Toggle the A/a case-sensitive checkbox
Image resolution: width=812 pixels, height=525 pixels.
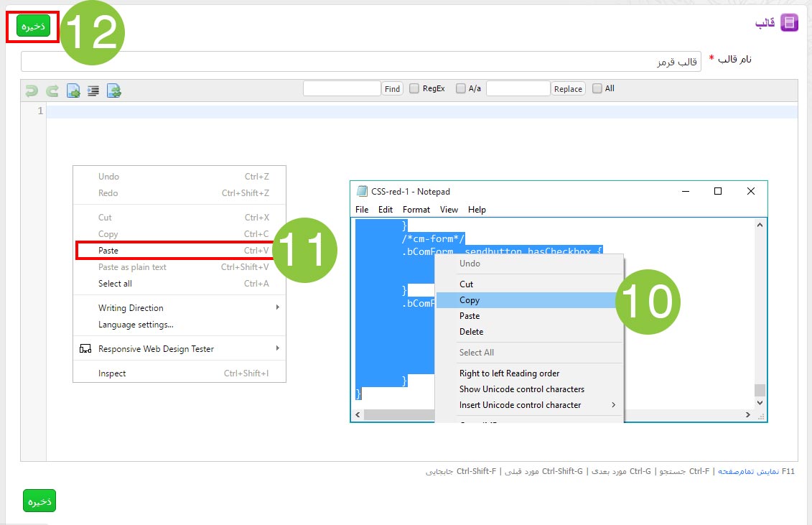[x=460, y=88]
